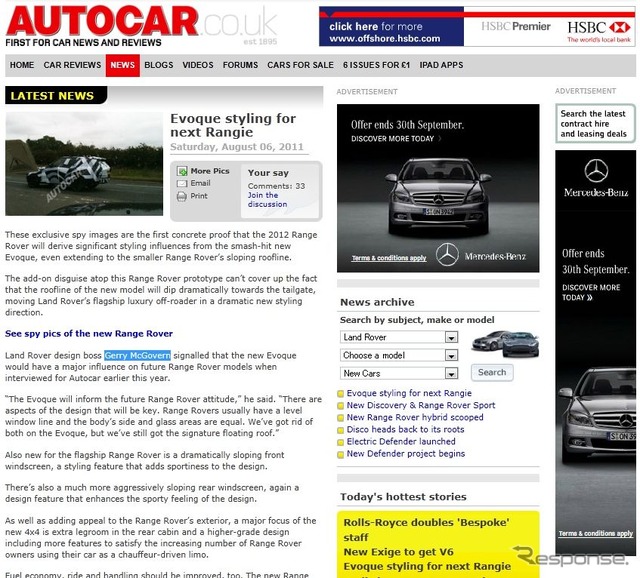The width and height of the screenshot is (640, 578).
Task: Click the Email article link
Action: (200, 183)
